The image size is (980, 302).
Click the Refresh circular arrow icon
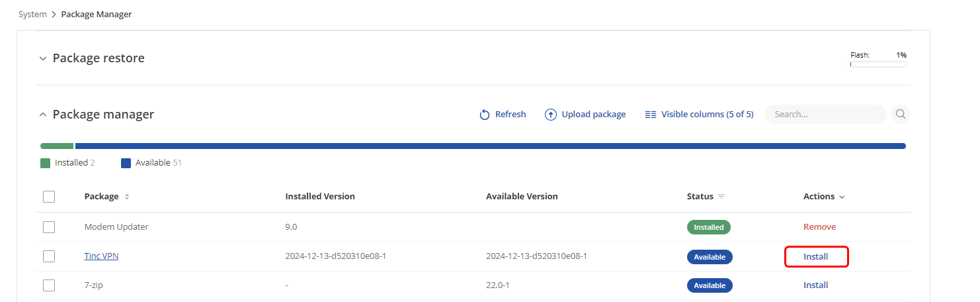coord(485,115)
